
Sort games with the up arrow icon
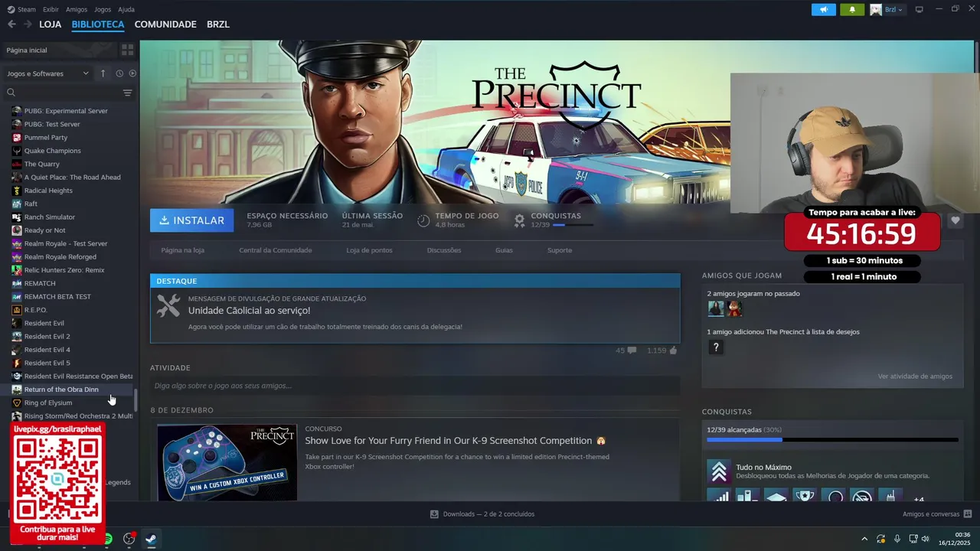click(x=103, y=73)
